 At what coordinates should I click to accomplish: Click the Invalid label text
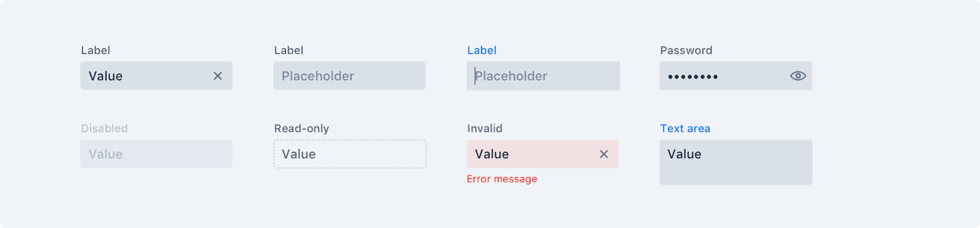point(484,128)
